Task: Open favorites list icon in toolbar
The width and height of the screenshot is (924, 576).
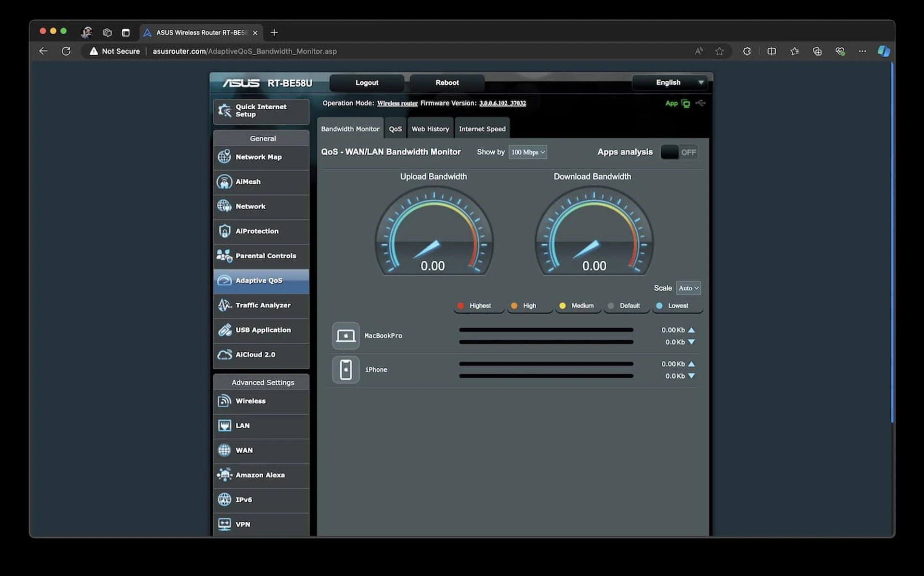Action: [794, 51]
